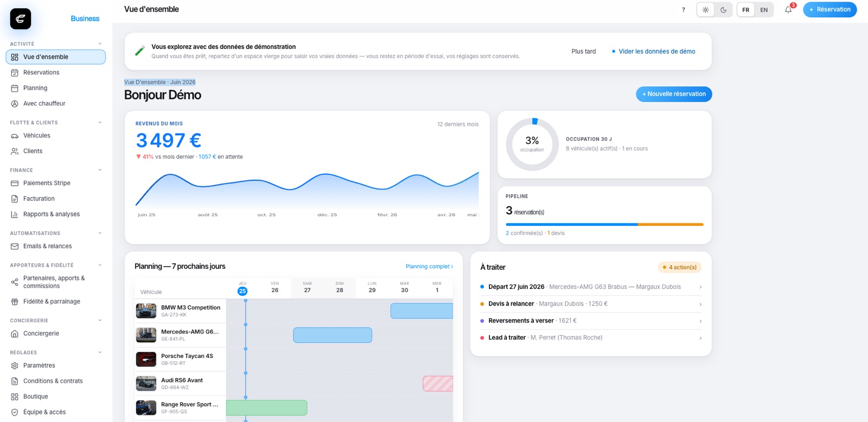868x422 pixels.
Task: Switch to light theme sun toggle
Action: coord(705,10)
